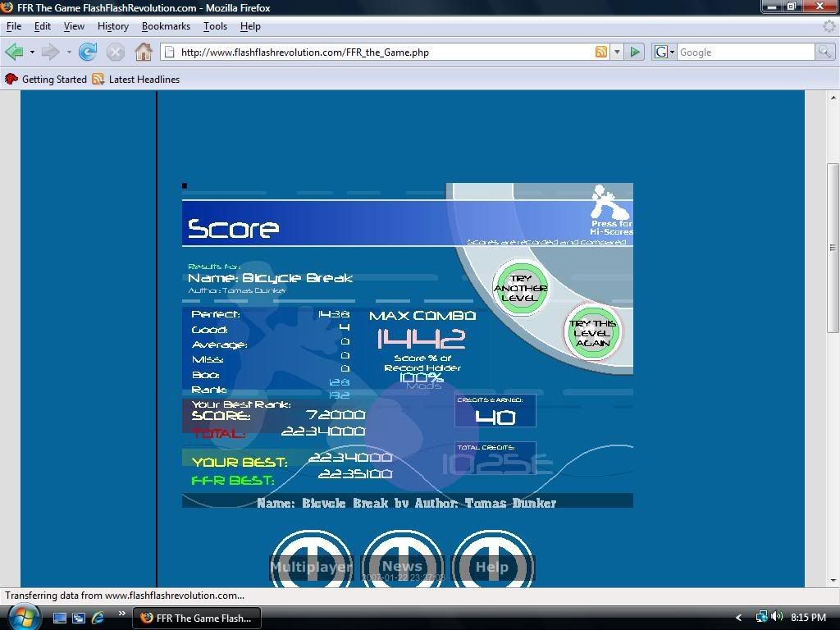Click the search magnifier icon
The image size is (840, 630).
[824, 52]
